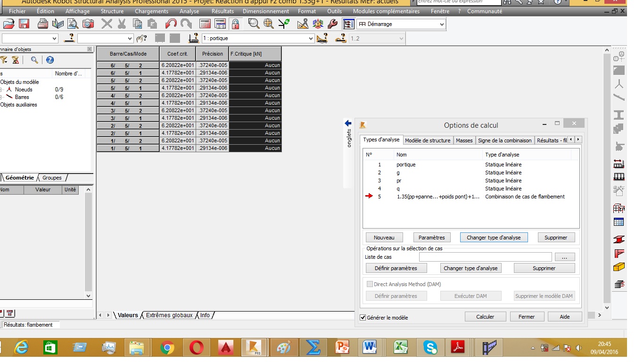Click the Coef.crit. column header

tap(178, 54)
